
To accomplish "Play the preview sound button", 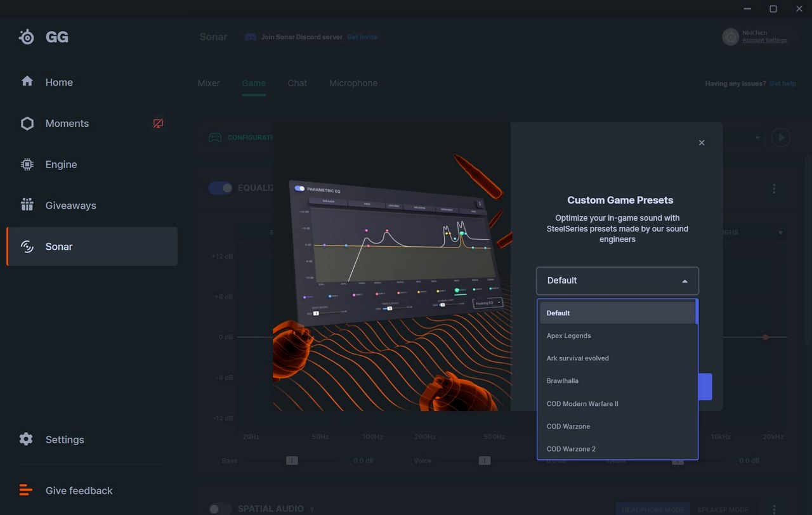I will (x=781, y=137).
